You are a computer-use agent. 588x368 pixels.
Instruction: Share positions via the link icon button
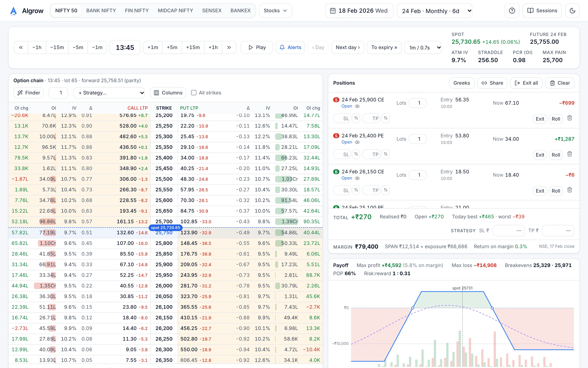492,83
